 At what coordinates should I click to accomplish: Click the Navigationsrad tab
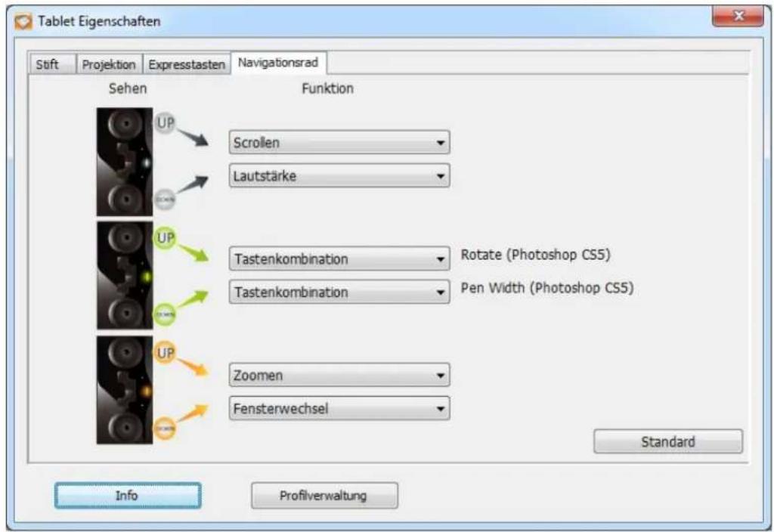click(x=278, y=63)
